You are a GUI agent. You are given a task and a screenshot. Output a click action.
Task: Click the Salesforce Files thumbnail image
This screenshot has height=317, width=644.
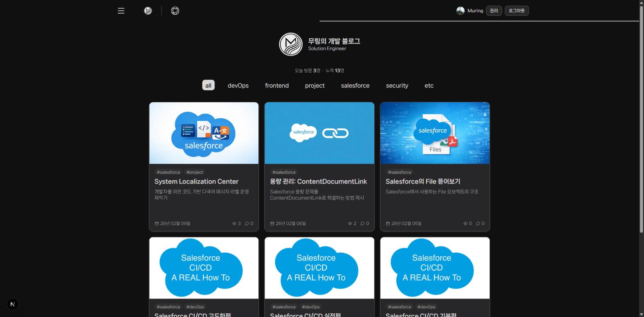[x=435, y=133]
